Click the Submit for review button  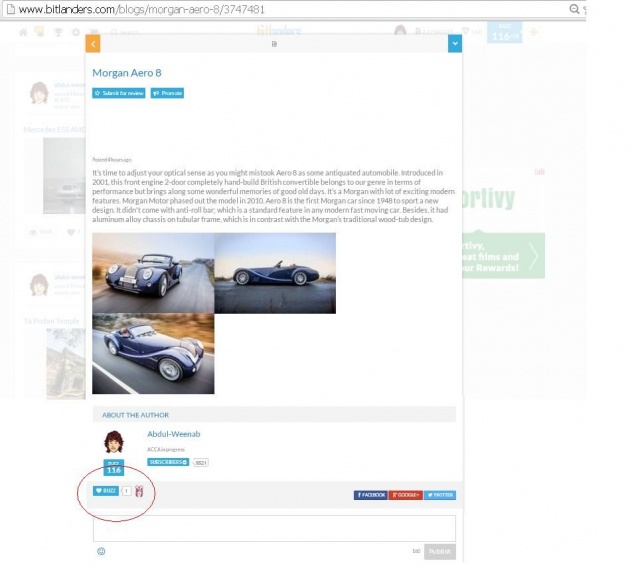[x=119, y=93]
